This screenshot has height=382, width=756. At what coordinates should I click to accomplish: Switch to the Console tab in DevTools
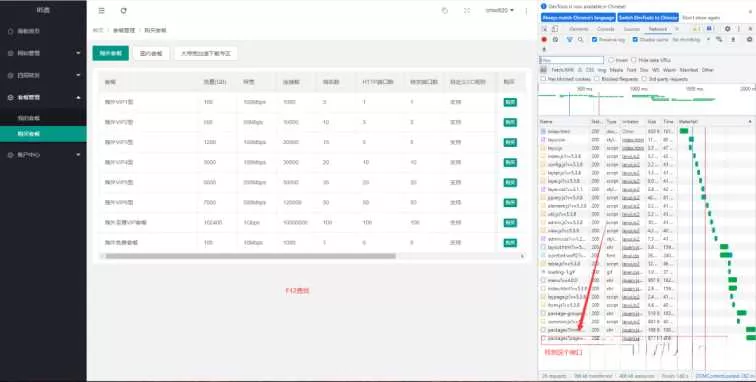click(606, 29)
